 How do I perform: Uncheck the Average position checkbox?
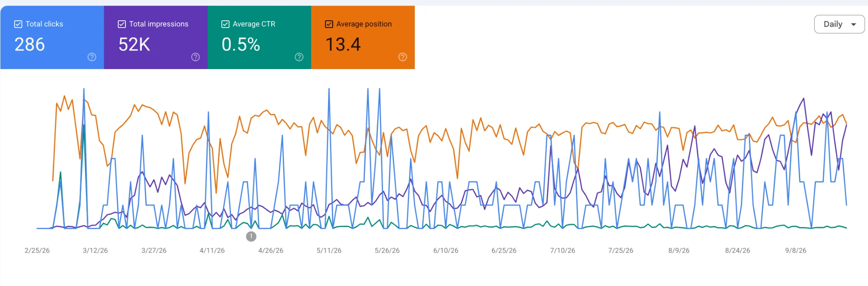click(x=329, y=24)
